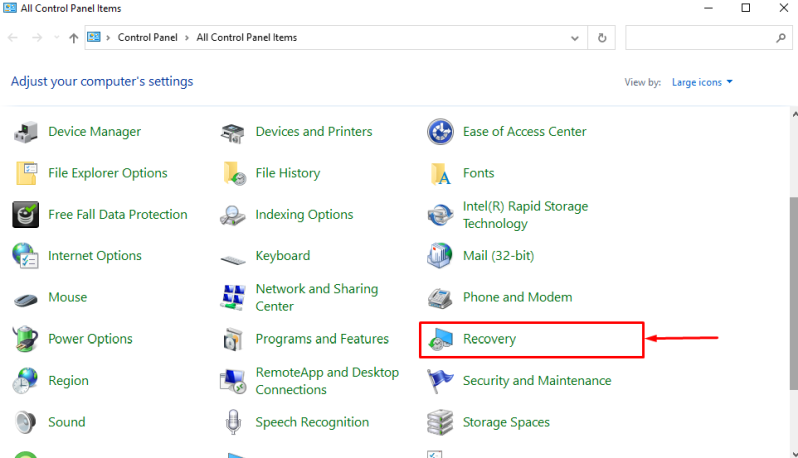This screenshot has height=458, width=798.
Task: Open the Devices and Printers icon
Action: pyautogui.click(x=234, y=132)
